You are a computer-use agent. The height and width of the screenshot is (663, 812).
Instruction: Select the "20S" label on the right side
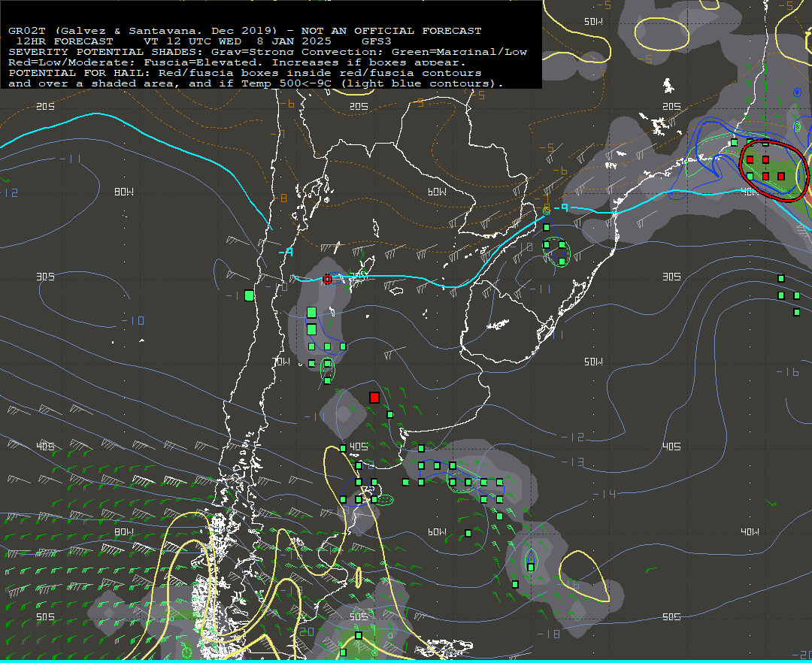click(671, 107)
